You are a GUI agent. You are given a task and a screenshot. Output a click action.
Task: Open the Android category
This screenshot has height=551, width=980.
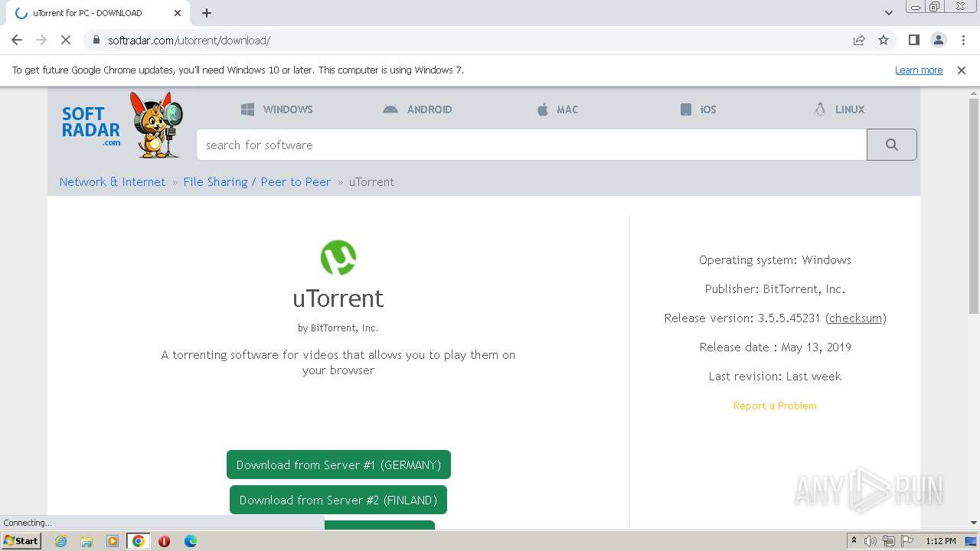417,109
